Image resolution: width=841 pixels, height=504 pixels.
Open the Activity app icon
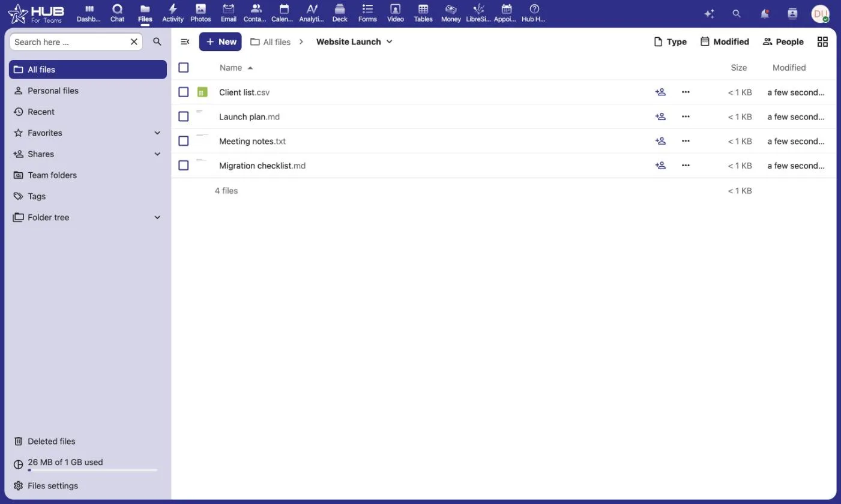173,13
